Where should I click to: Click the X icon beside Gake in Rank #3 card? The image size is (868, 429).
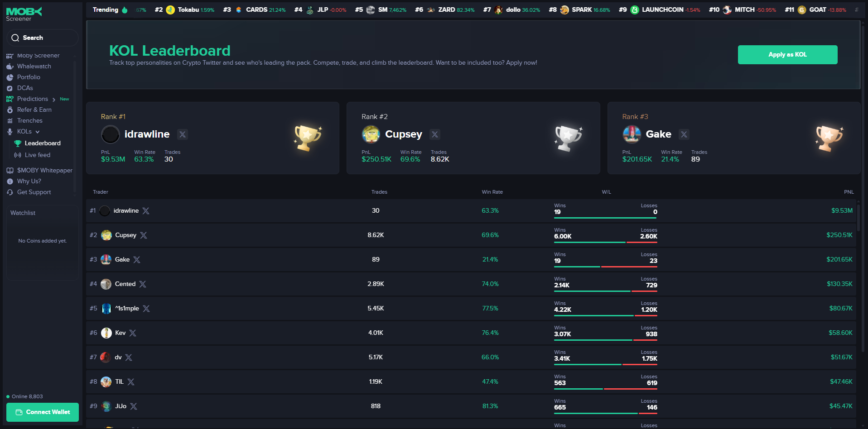[x=684, y=134]
